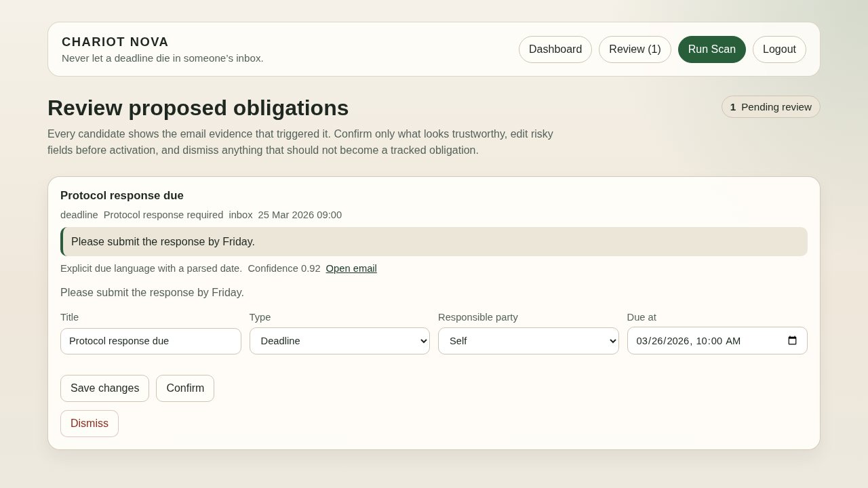The image size is (868, 488).
Task: Click the quoted evidence 'Please submit the response by Friday.'
Action: 434,242
